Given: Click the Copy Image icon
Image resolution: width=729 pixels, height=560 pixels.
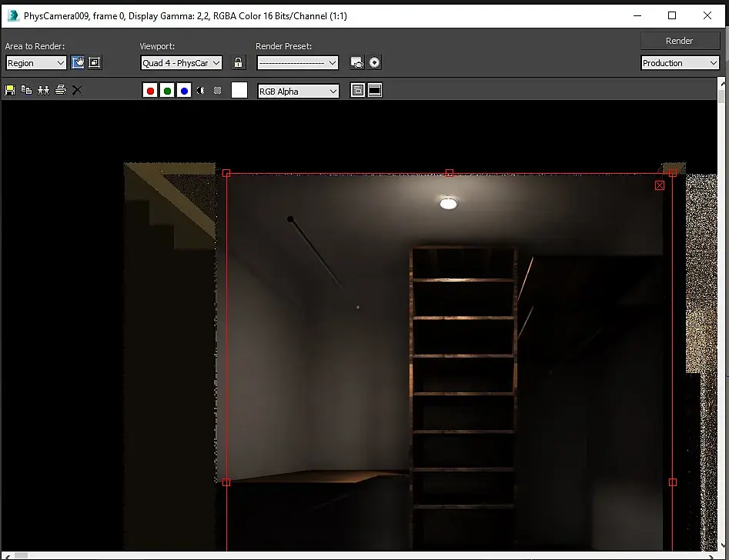Looking at the screenshot, I should [x=26, y=90].
